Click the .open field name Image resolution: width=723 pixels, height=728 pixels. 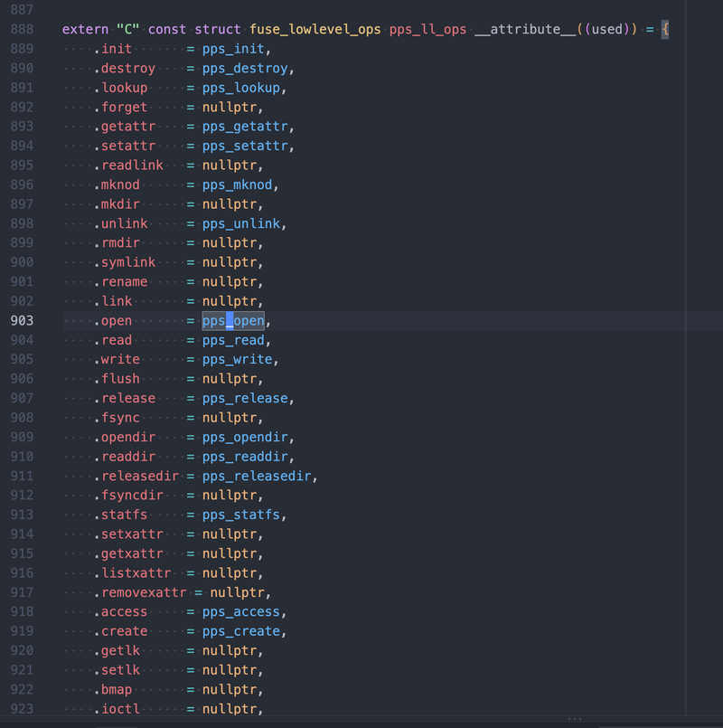coord(113,321)
